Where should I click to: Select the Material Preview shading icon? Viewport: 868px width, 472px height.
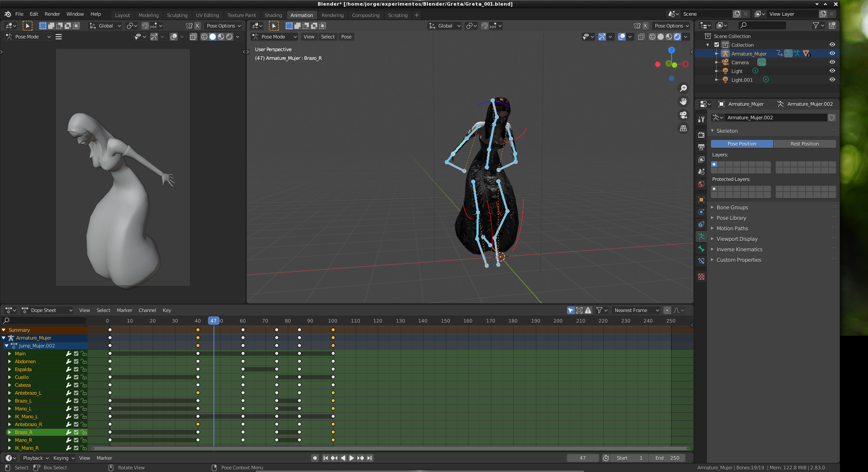pos(668,37)
